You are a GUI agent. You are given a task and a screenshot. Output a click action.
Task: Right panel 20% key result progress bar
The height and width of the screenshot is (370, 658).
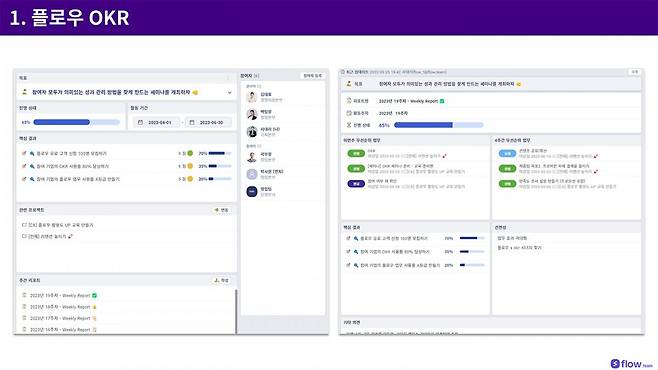tap(472, 265)
